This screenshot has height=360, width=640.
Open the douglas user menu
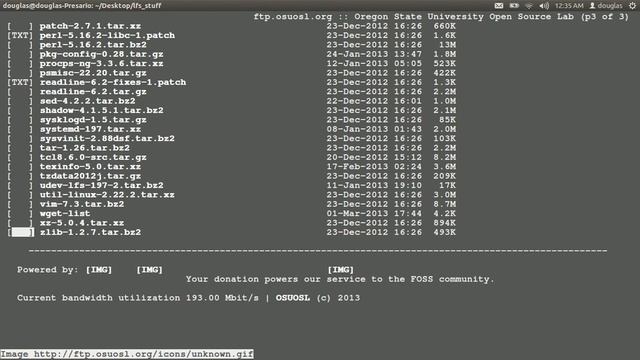606,6
